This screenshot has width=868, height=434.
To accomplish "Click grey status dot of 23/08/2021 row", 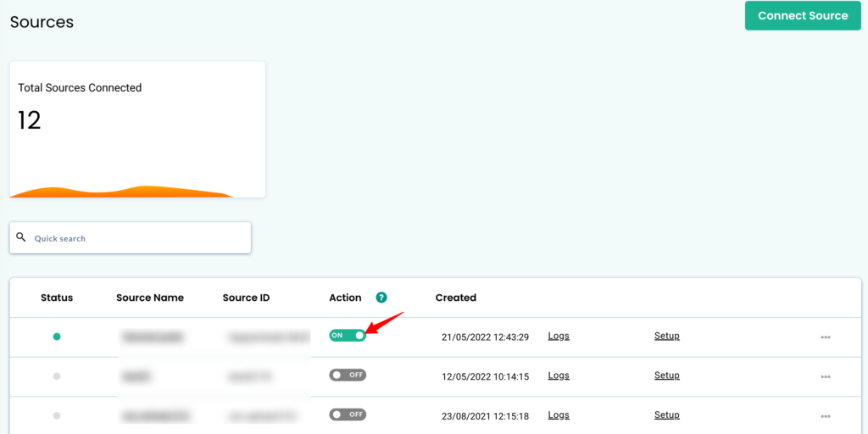I will coord(57,415).
